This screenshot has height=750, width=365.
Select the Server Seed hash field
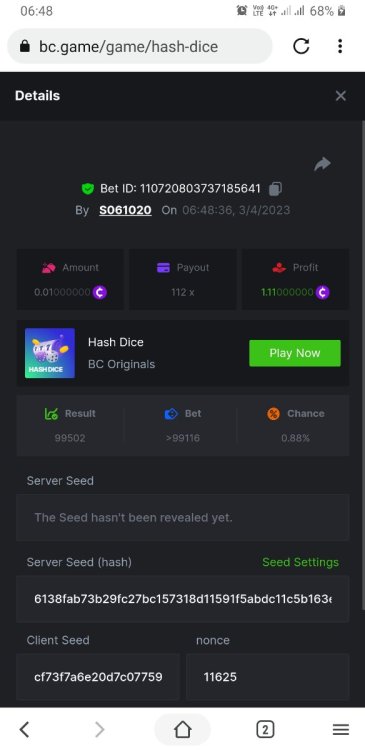[x=183, y=599]
